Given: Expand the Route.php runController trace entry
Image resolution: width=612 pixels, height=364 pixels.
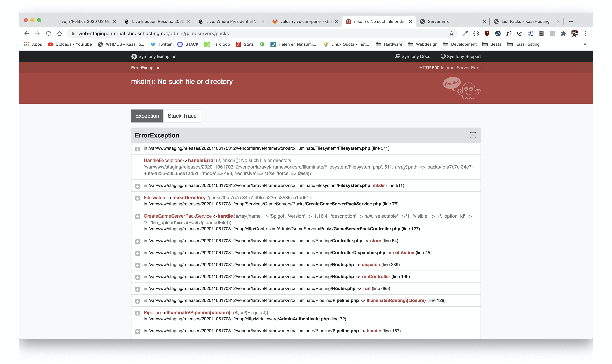Looking at the screenshot, I should [137, 277].
